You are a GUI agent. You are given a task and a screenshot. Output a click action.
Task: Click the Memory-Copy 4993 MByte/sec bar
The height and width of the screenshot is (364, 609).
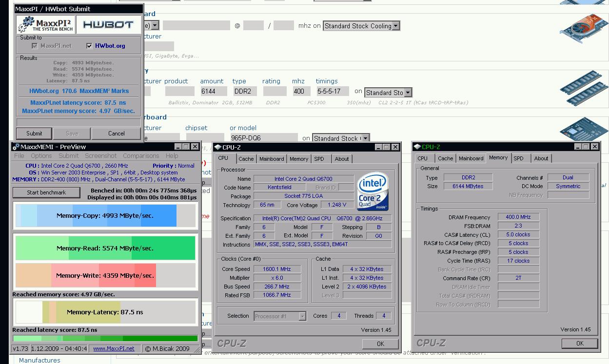tap(105, 216)
